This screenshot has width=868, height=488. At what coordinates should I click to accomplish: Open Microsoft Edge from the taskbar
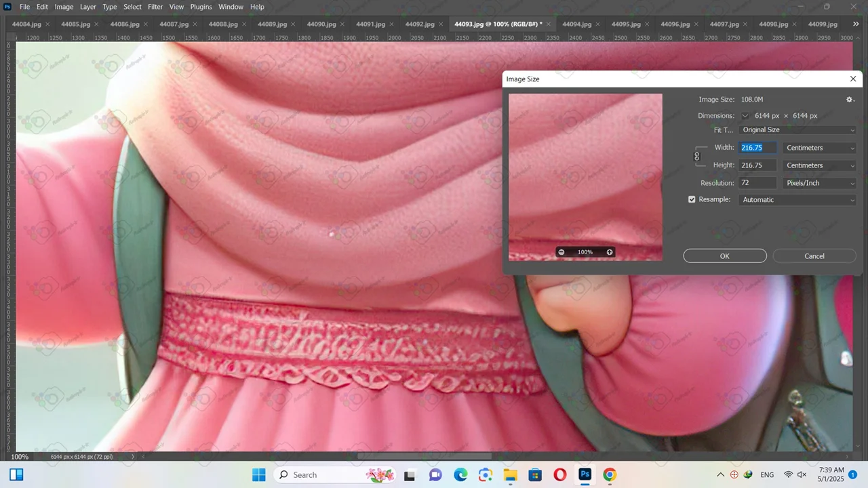(x=460, y=475)
